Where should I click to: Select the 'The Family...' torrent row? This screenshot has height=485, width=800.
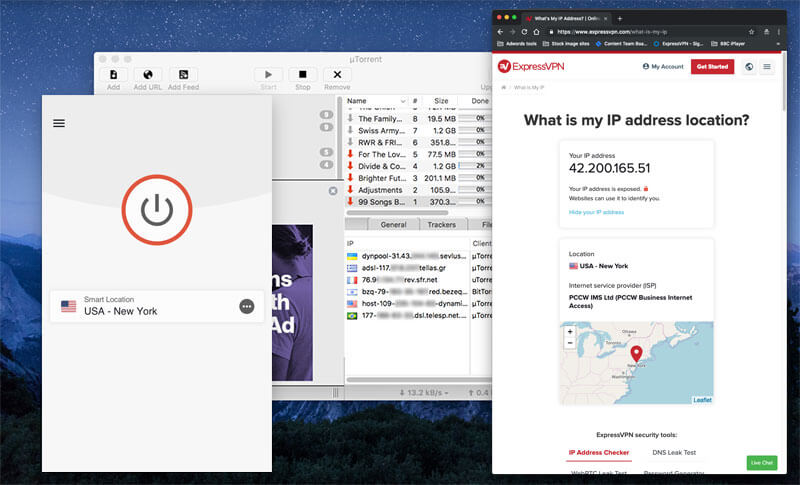pos(418,118)
